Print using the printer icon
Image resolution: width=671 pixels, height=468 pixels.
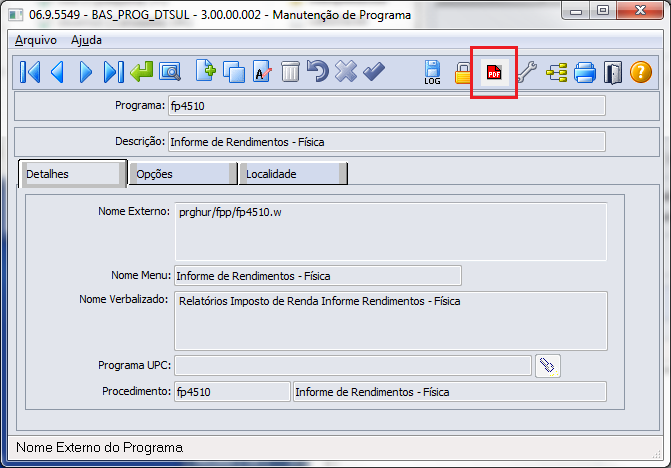click(x=585, y=72)
